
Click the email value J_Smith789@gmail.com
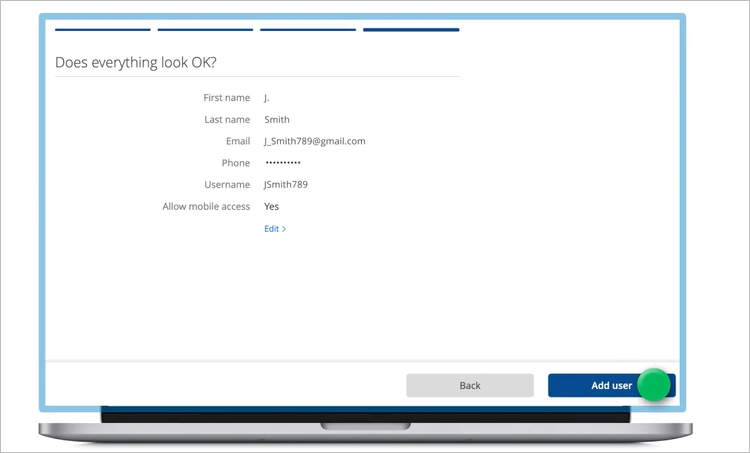(x=314, y=141)
